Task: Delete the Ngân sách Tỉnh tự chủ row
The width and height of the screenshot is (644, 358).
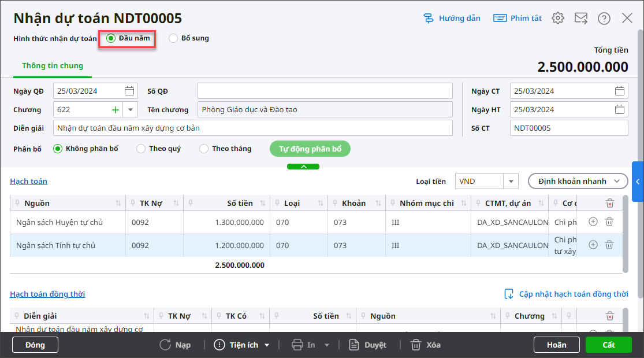Action: coord(609,245)
